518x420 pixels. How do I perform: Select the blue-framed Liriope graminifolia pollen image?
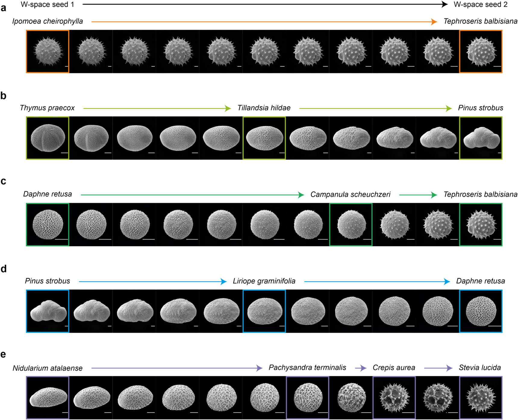264,311
